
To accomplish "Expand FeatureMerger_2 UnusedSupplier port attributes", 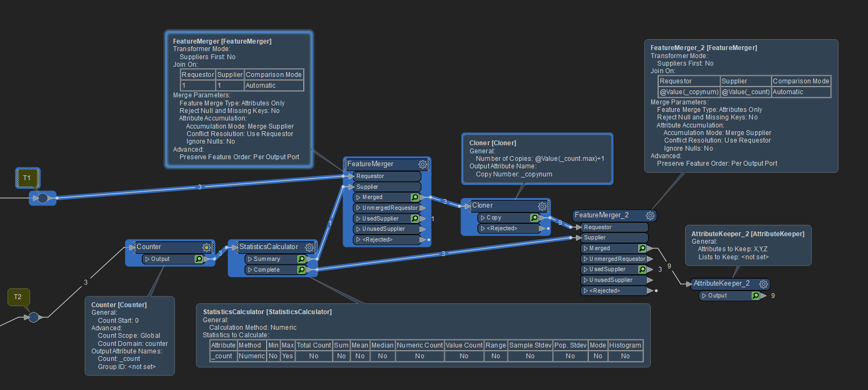I will pyautogui.click(x=586, y=280).
